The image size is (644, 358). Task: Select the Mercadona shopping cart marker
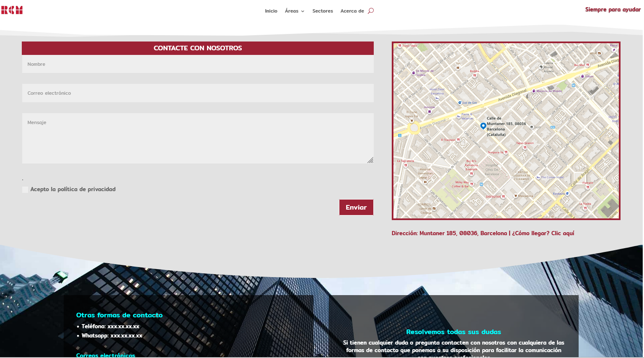[x=516, y=196]
